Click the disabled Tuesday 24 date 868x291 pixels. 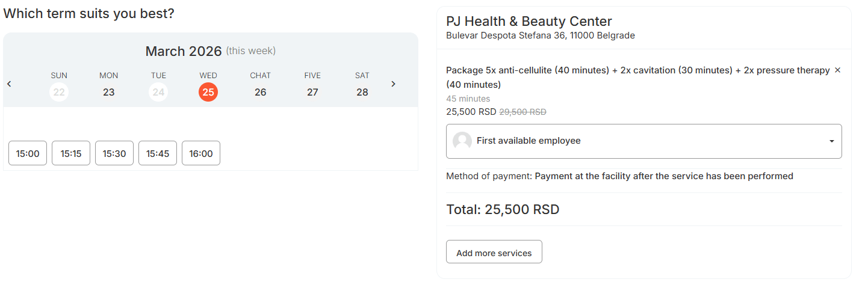pos(158,92)
